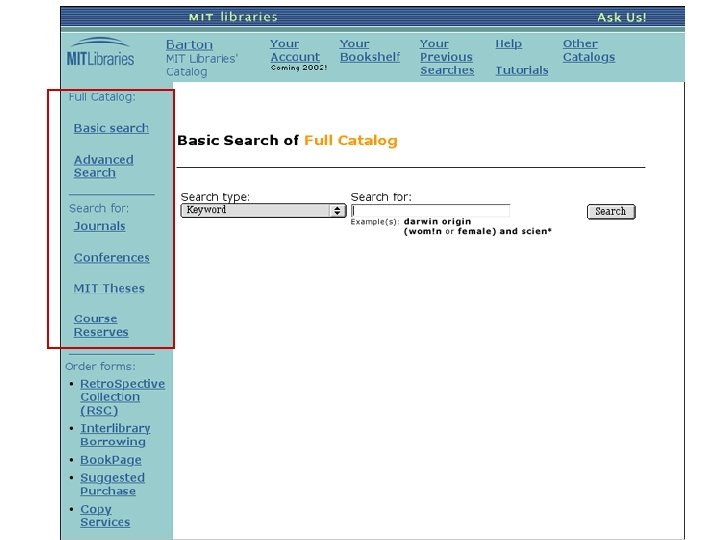Open the Suggested Purchase form
The width and height of the screenshot is (720, 540).
[112, 484]
